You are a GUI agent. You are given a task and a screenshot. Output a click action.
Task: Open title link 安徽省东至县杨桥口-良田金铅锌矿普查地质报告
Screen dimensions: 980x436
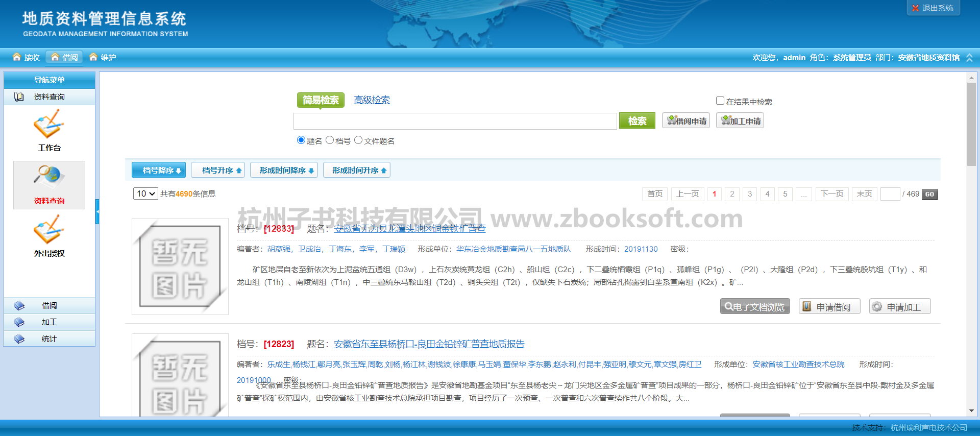(429, 344)
